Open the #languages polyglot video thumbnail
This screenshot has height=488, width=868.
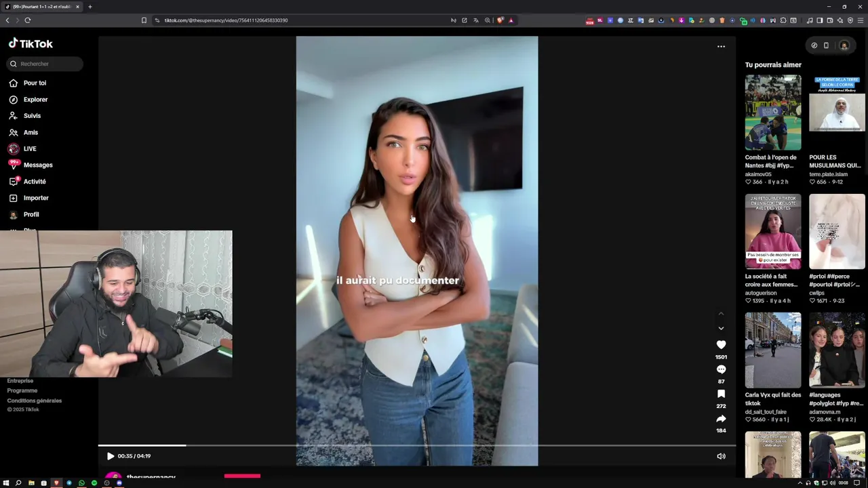click(837, 350)
